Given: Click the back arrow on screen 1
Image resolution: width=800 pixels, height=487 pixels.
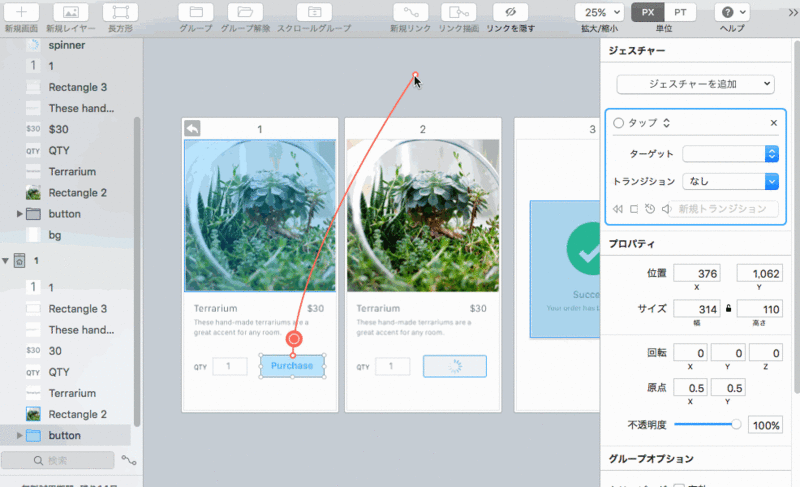Looking at the screenshot, I should tap(192, 128).
